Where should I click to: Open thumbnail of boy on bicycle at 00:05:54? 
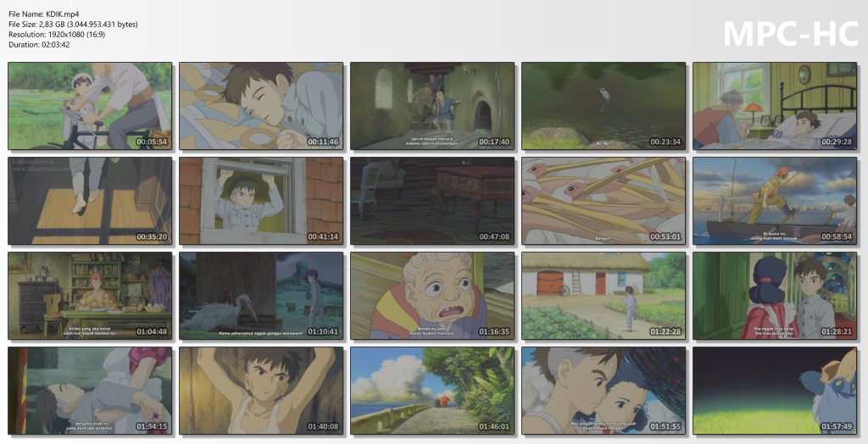pos(90,106)
